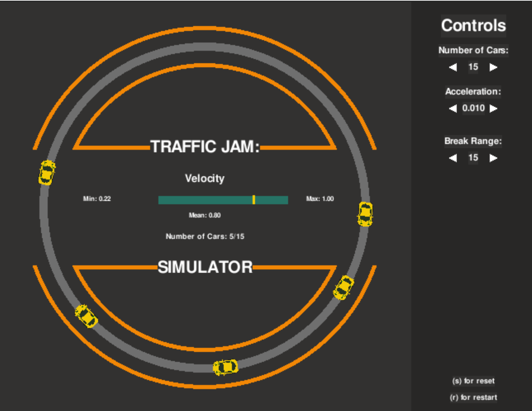532x411 pixels.
Task: Increase Acceleration using the right arrow
Action: pyautogui.click(x=493, y=109)
